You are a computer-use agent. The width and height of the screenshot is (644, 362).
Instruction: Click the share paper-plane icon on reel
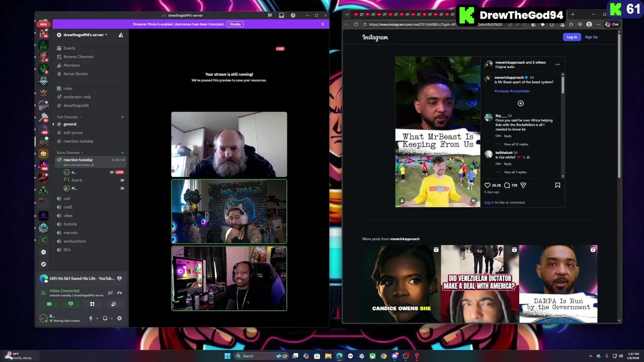tap(523, 185)
